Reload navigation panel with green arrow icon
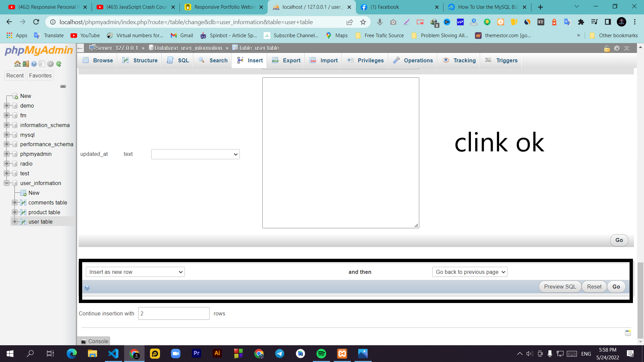 coord(59,64)
